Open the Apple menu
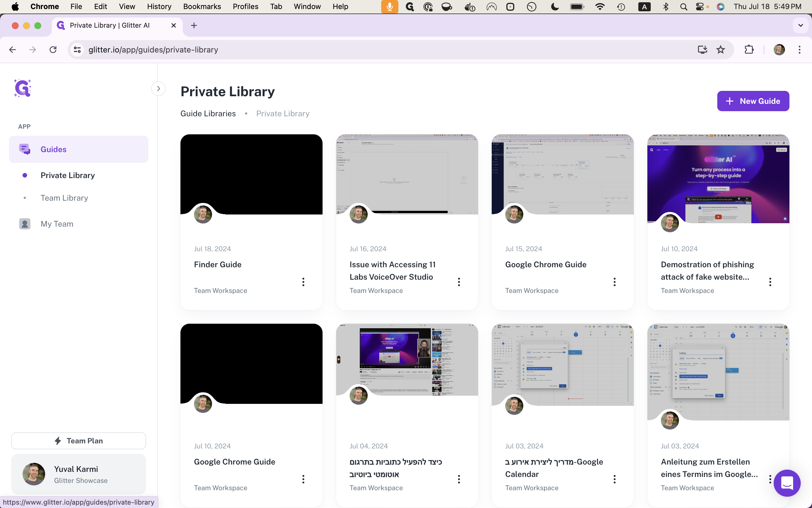 click(x=15, y=6)
